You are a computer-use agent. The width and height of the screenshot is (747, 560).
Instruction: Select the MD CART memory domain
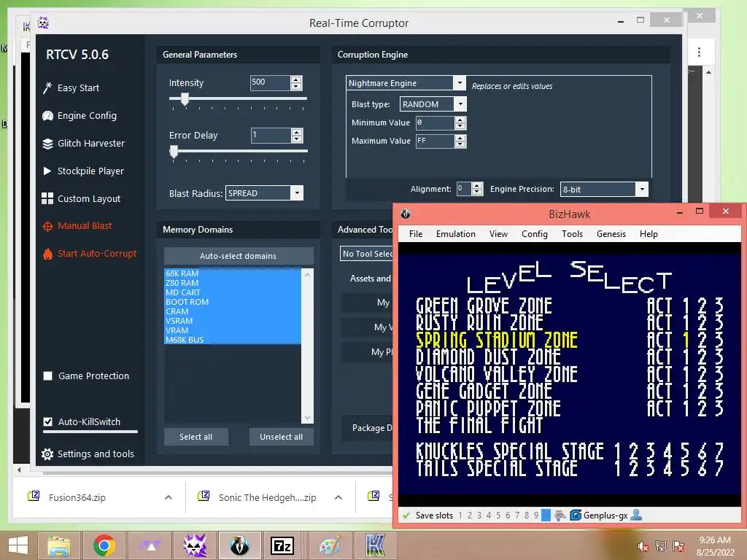pos(233,292)
